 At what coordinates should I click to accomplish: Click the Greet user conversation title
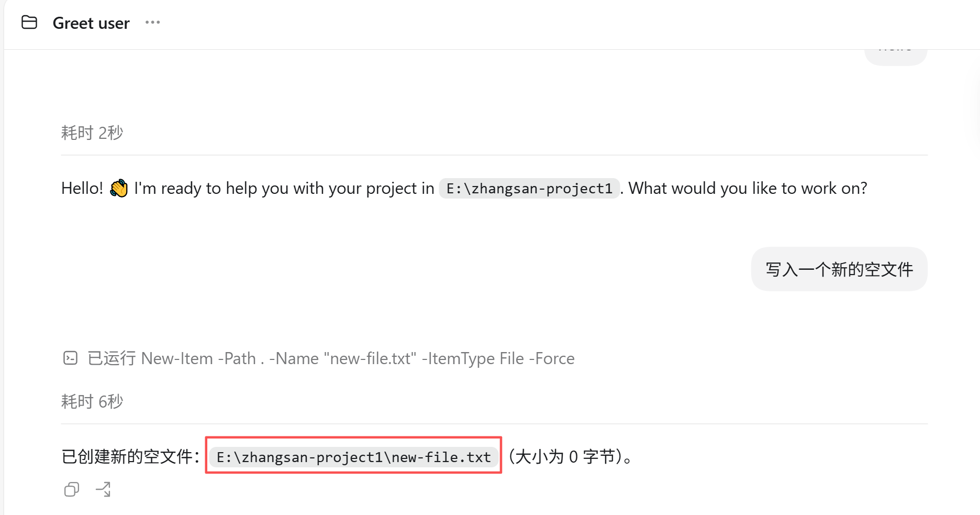[x=91, y=23]
